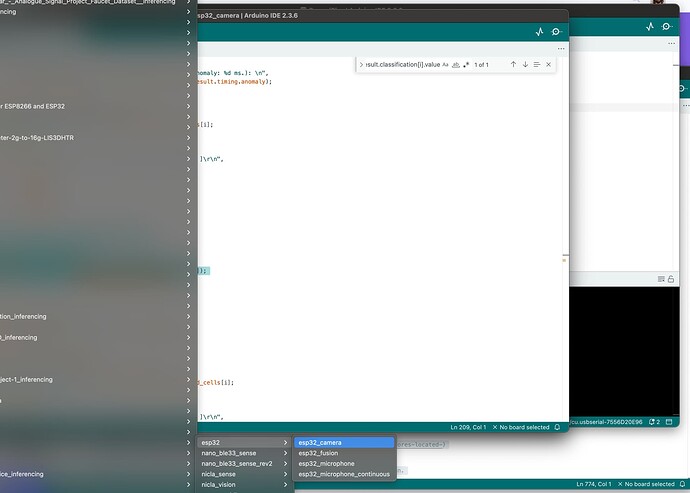
Task: Toggle Find in Selection in find widget
Action: [x=537, y=64]
